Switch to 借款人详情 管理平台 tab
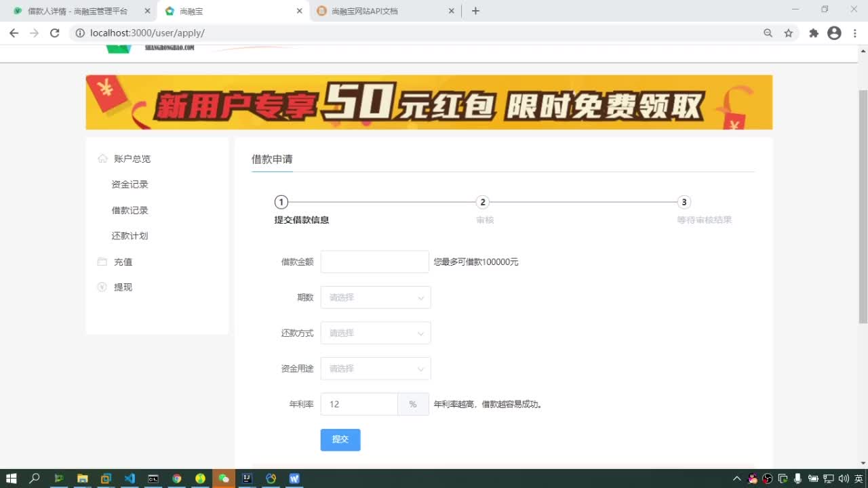This screenshot has height=488, width=868. pyautogui.click(x=78, y=11)
